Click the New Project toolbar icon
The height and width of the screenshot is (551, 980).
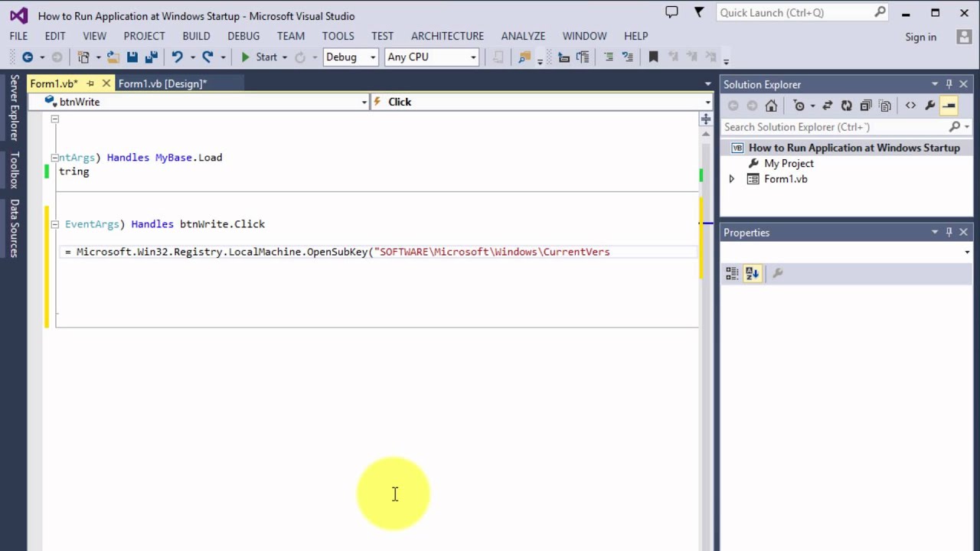pos(83,57)
